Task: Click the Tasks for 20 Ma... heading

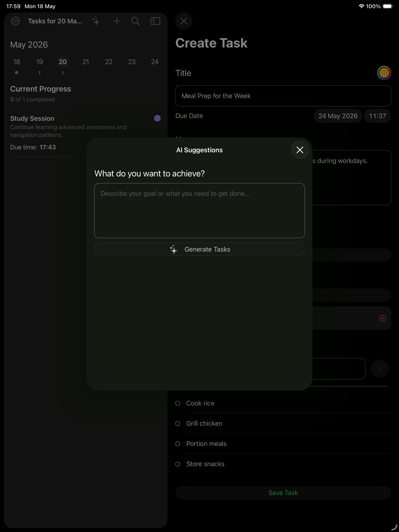Action: [55, 21]
